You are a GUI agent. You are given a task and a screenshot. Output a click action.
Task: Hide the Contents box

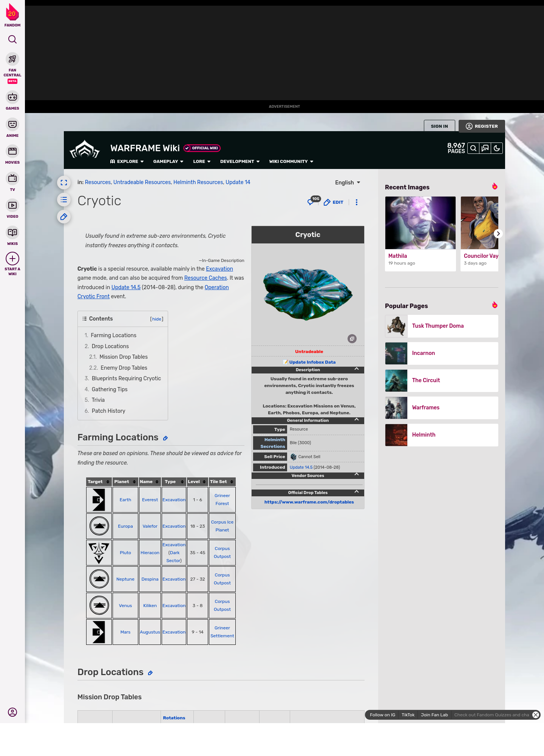tap(157, 319)
